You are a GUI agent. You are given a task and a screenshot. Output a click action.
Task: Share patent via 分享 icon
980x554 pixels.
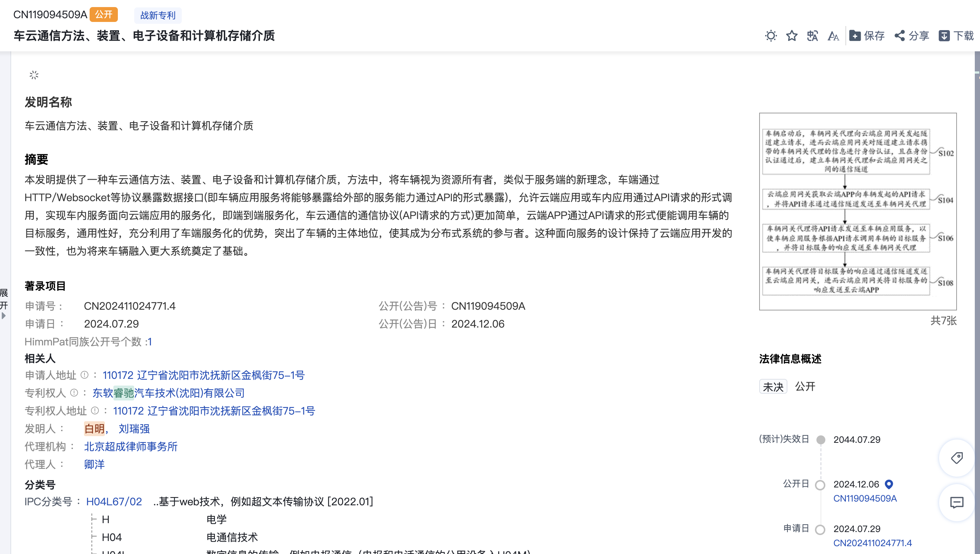click(x=912, y=36)
